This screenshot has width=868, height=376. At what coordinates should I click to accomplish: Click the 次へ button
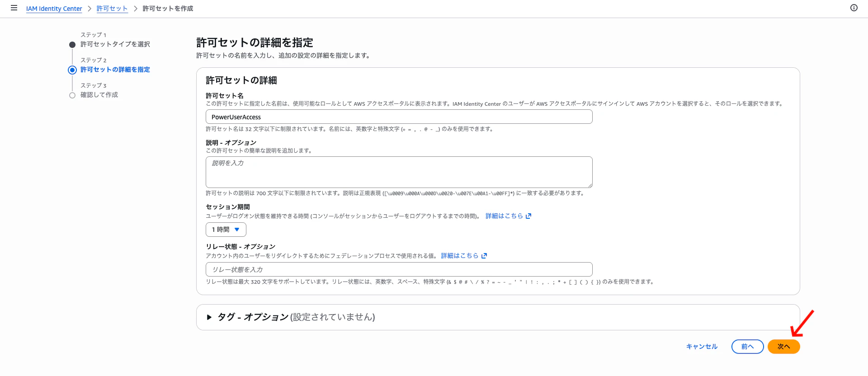(x=784, y=347)
